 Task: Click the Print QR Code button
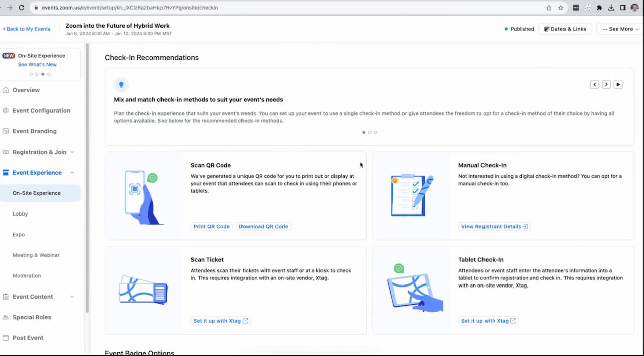(x=211, y=226)
